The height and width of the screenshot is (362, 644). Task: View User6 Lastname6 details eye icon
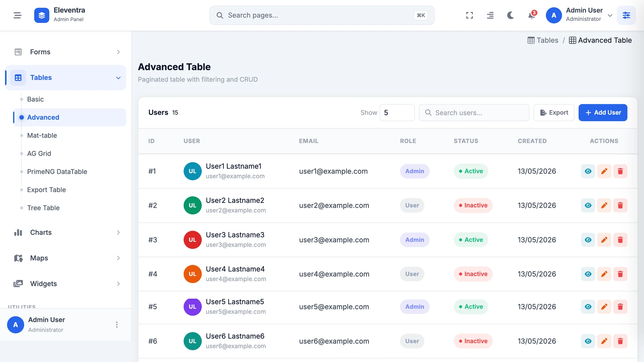pyautogui.click(x=588, y=341)
